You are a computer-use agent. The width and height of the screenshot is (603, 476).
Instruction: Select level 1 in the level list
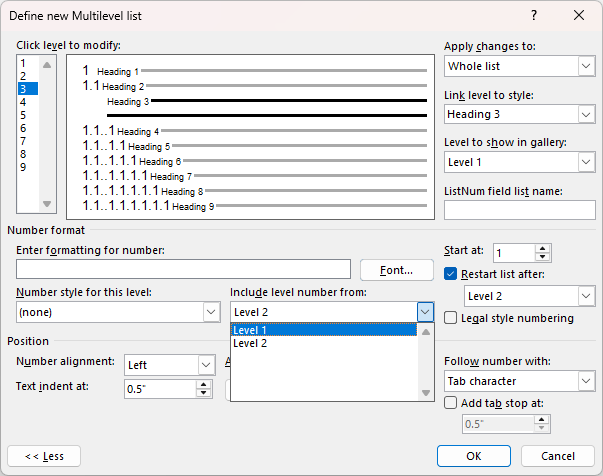coord(27,63)
